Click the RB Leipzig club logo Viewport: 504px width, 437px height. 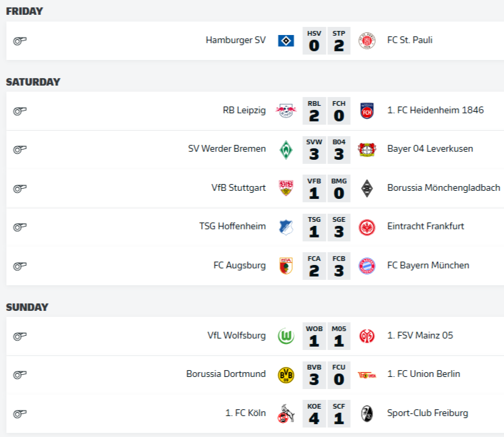(x=286, y=111)
